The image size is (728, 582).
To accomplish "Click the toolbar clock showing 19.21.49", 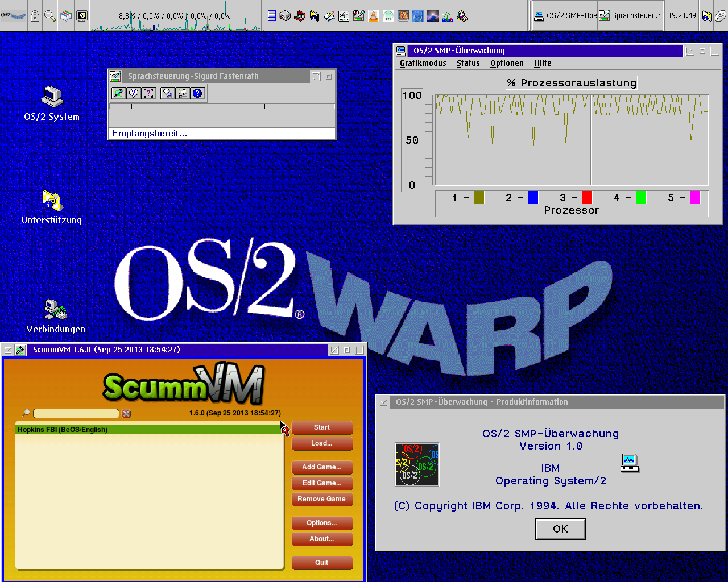I will click(x=682, y=16).
